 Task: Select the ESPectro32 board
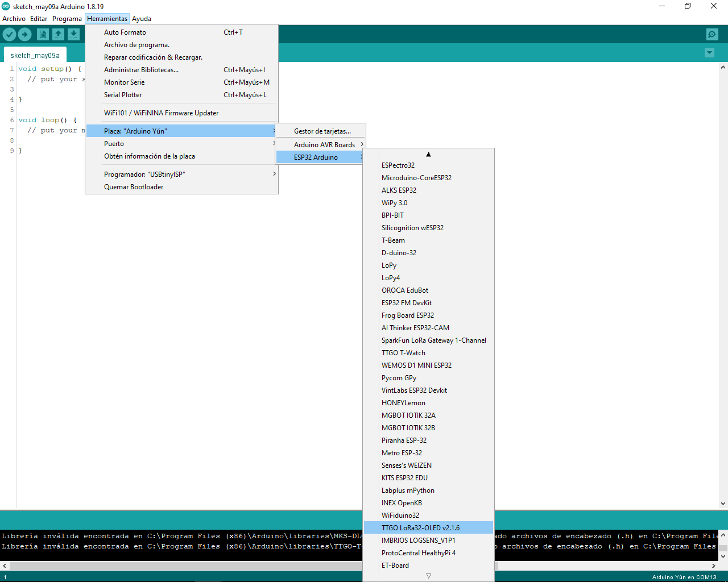[428, 165]
